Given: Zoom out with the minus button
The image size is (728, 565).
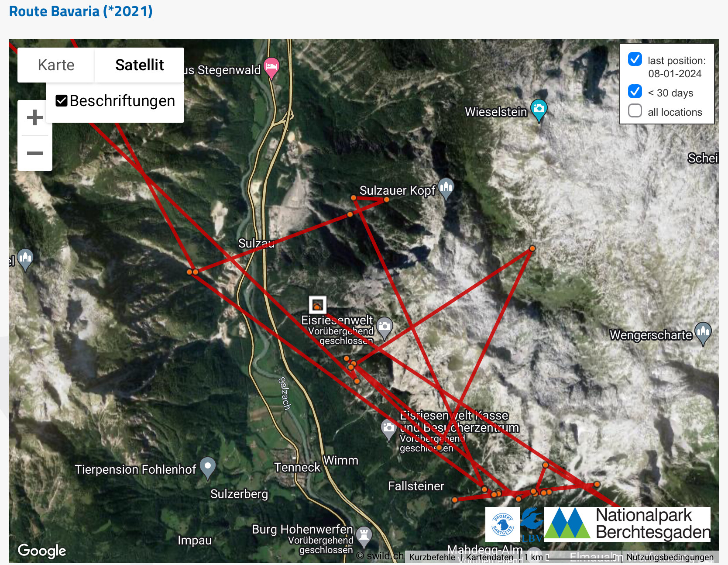Looking at the screenshot, I should (x=35, y=153).
